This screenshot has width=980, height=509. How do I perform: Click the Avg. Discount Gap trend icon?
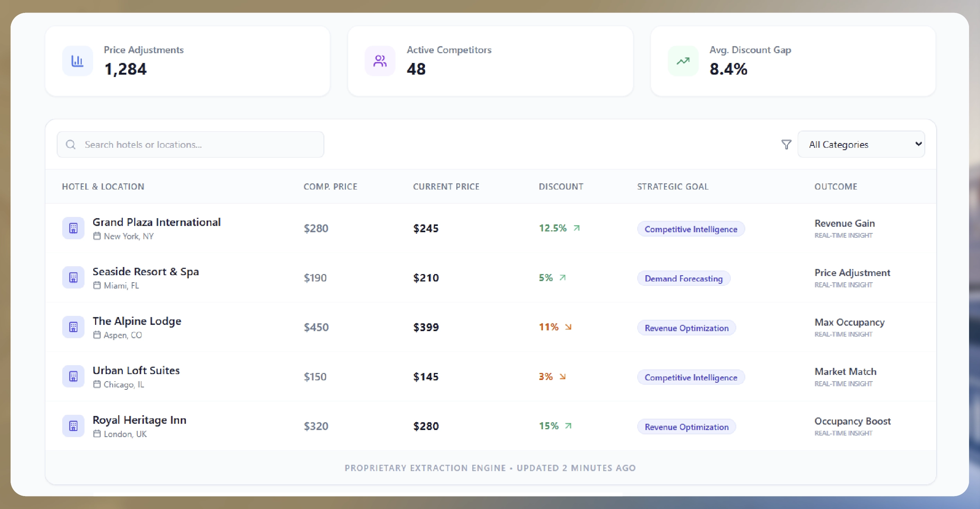[x=682, y=61]
